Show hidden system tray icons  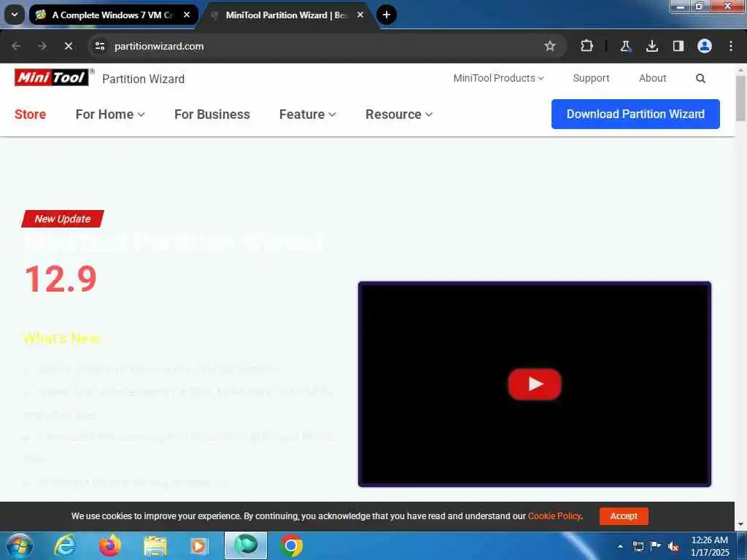click(620, 546)
